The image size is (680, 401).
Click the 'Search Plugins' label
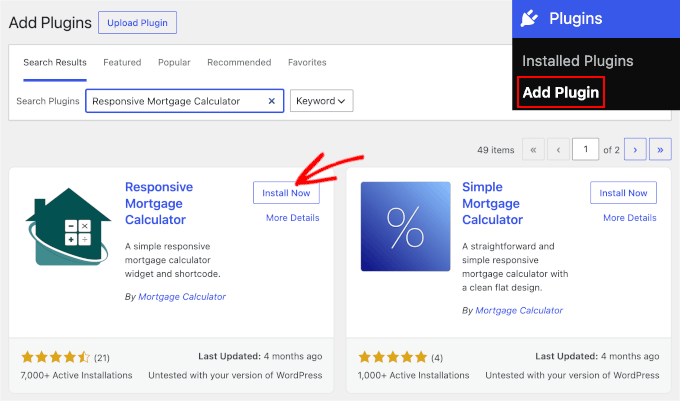[48, 101]
